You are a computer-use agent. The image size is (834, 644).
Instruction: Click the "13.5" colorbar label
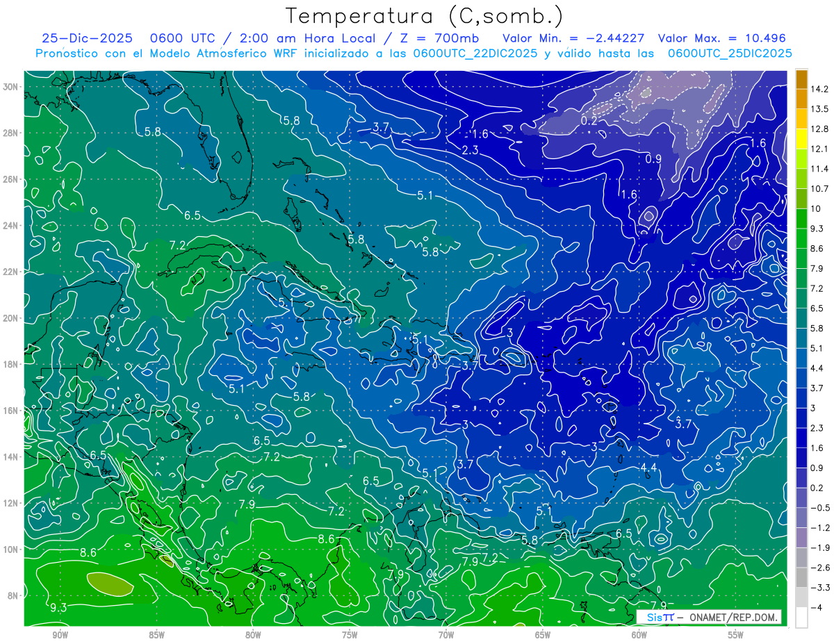coord(821,108)
